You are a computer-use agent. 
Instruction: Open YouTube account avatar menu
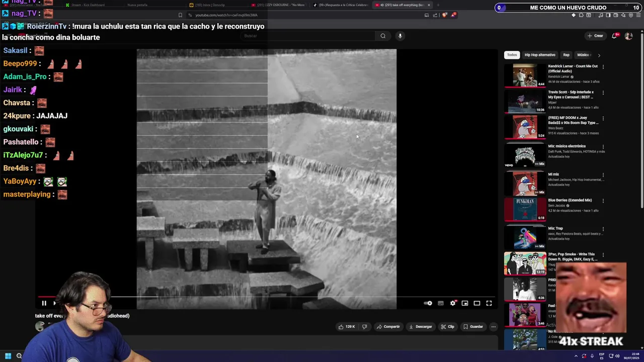[628, 36]
